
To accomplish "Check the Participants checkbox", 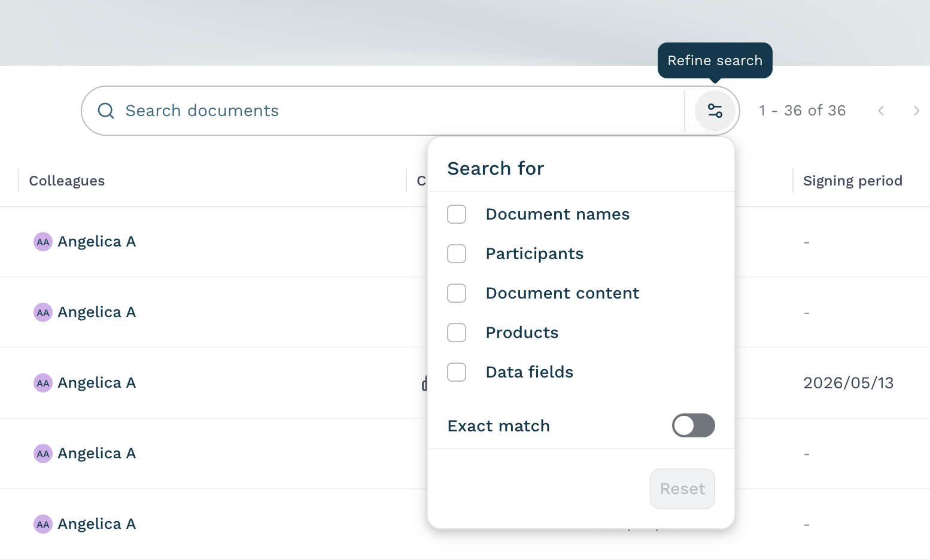I will (x=457, y=254).
